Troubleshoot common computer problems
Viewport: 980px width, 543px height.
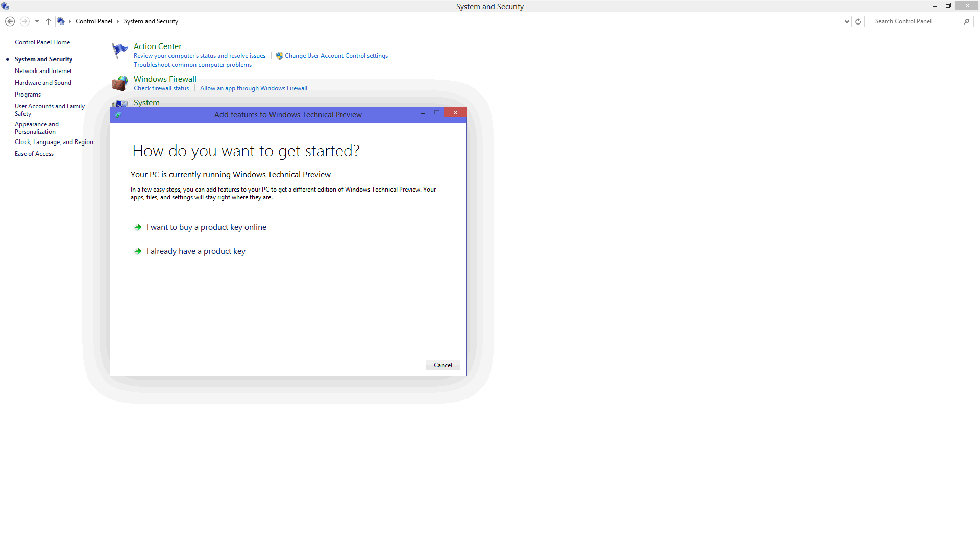click(x=193, y=65)
